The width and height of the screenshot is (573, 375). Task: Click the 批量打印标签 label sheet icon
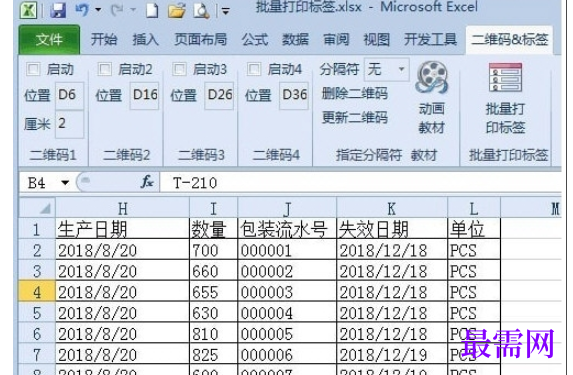click(x=505, y=77)
